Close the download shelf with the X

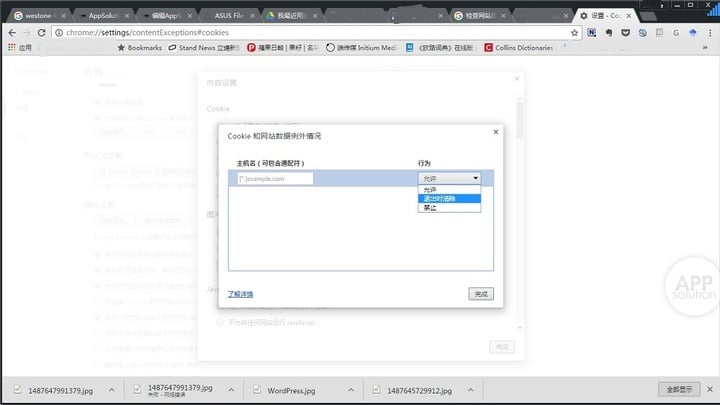[x=708, y=388]
